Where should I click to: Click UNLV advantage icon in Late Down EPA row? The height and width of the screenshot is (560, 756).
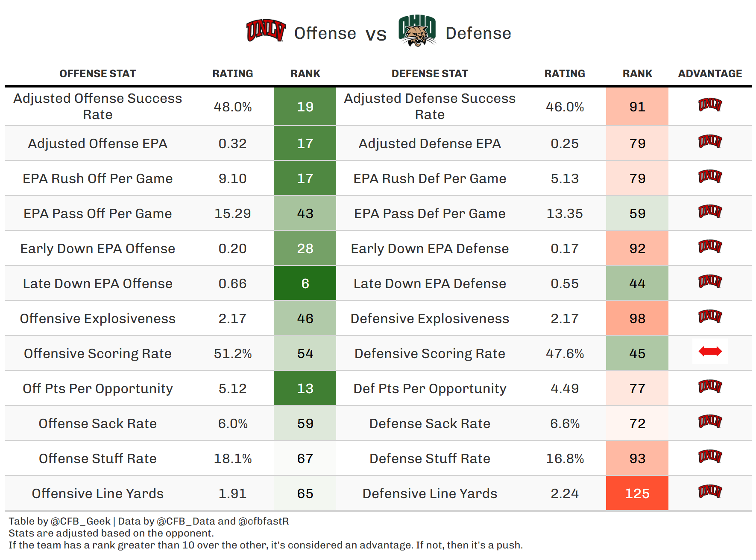[x=710, y=281]
